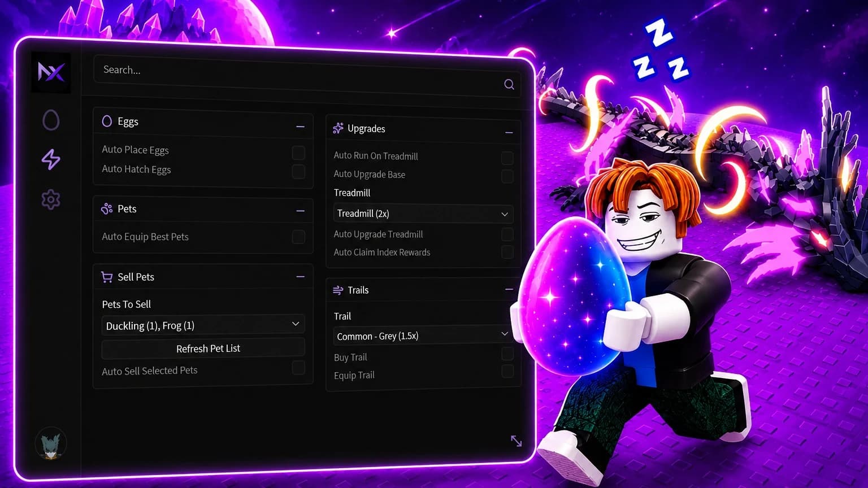Viewport: 868px width, 488px height.
Task: Enable the Buy Trail checkbox
Action: point(507,354)
